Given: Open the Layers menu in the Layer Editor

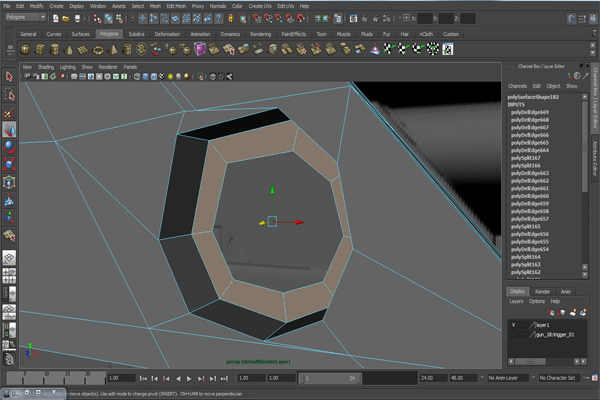Looking at the screenshot, I should 516,301.
